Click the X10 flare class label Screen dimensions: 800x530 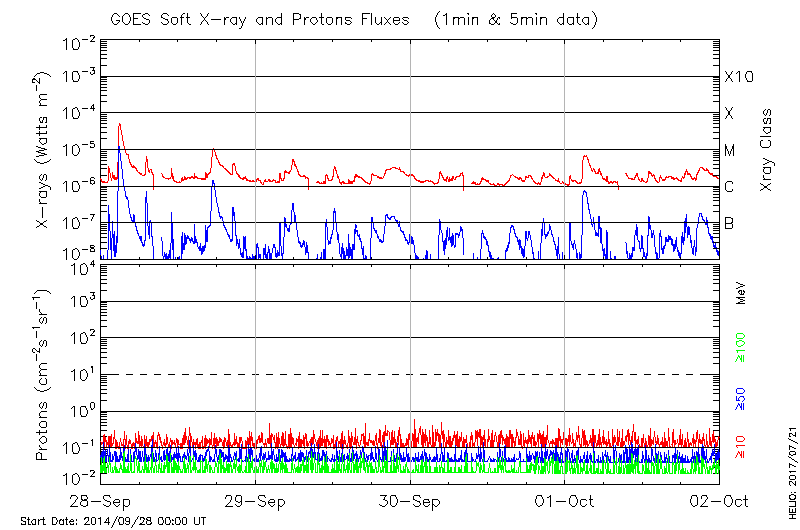click(738, 77)
